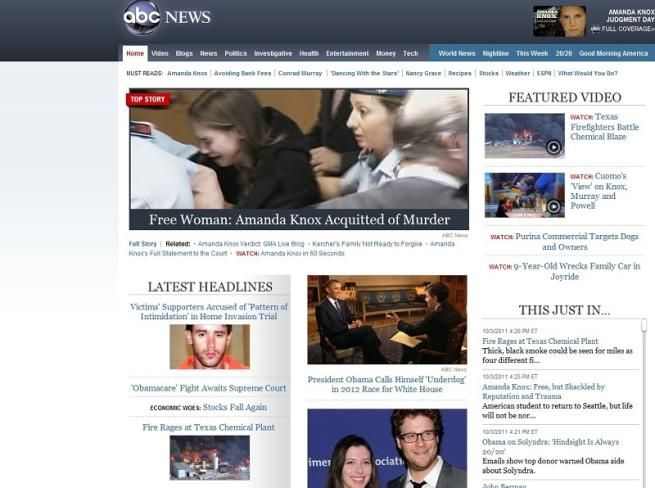Viewport: 655px width, 488px height.
Task: Play the Texas Firefighters video thumbnail
Action: pyautogui.click(x=524, y=135)
